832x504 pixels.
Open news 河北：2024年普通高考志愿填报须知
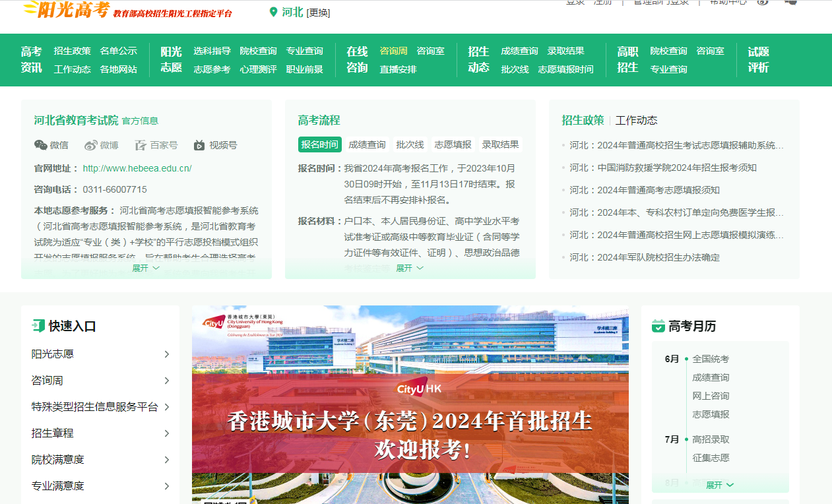645,190
